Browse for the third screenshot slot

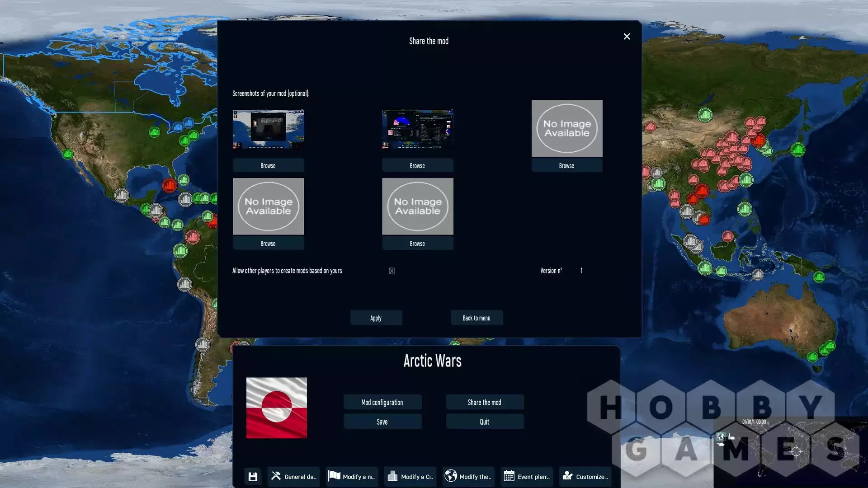(x=567, y=166)
